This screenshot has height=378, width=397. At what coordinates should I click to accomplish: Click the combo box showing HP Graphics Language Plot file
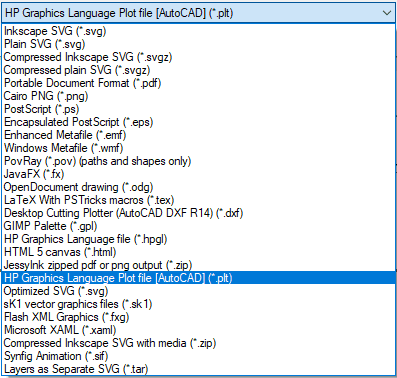pos(198,13)
